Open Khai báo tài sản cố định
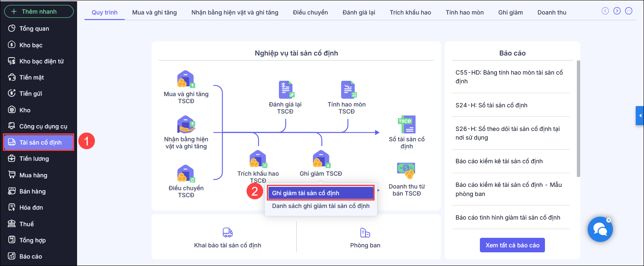This screenshot has width=644, height=266. 228,237
